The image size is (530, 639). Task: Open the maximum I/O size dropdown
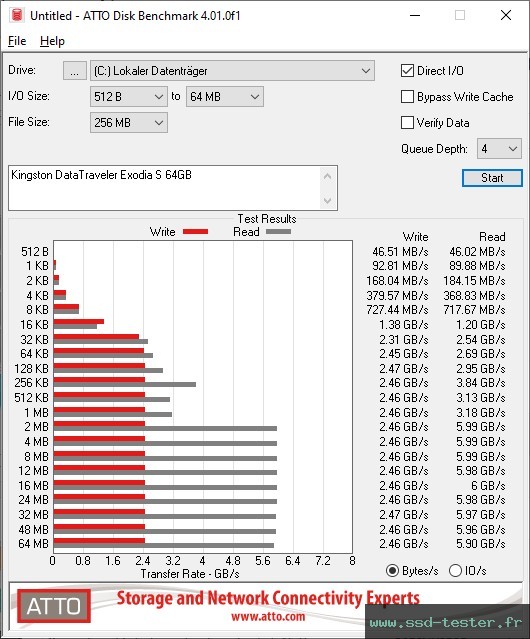click(225, 97)
